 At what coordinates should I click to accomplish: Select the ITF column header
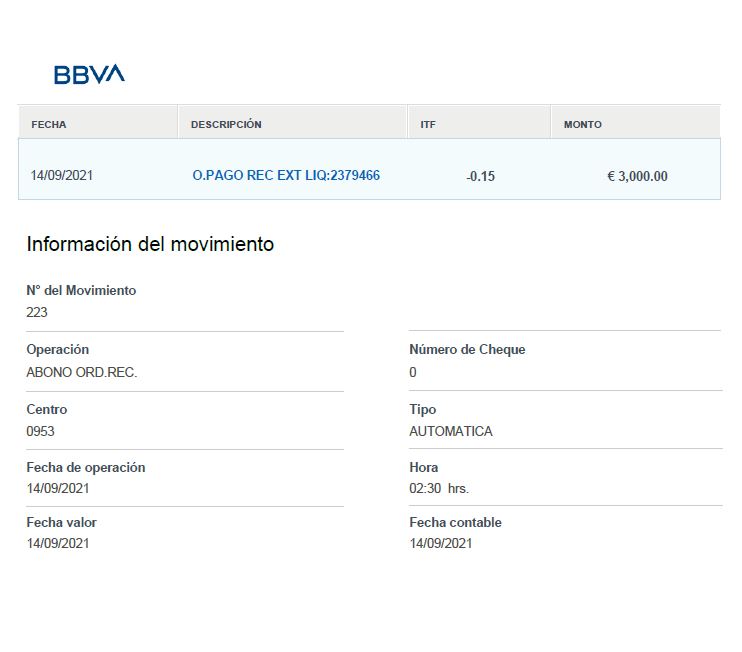point(428,125)
